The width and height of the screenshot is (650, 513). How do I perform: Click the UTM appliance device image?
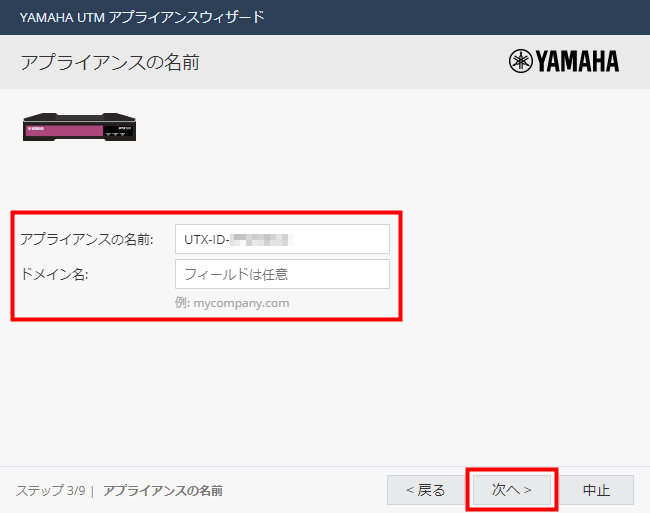pyautogui.click(x=79, y=126)
